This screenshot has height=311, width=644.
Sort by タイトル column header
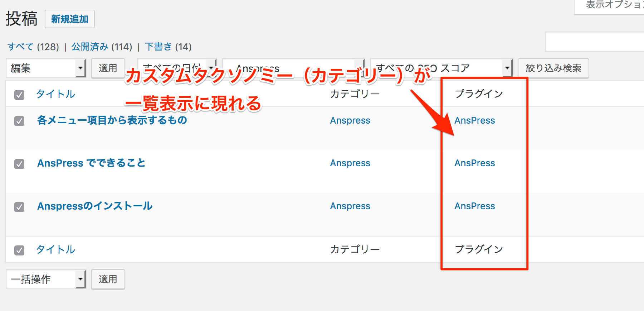coord(56,94)
